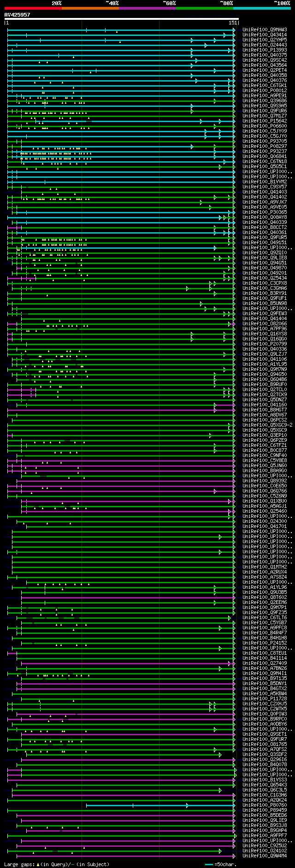Viewport: 295px width, 868px height.
Task: Select the UniRef100_Q39686 label
Action: (265, 100)
